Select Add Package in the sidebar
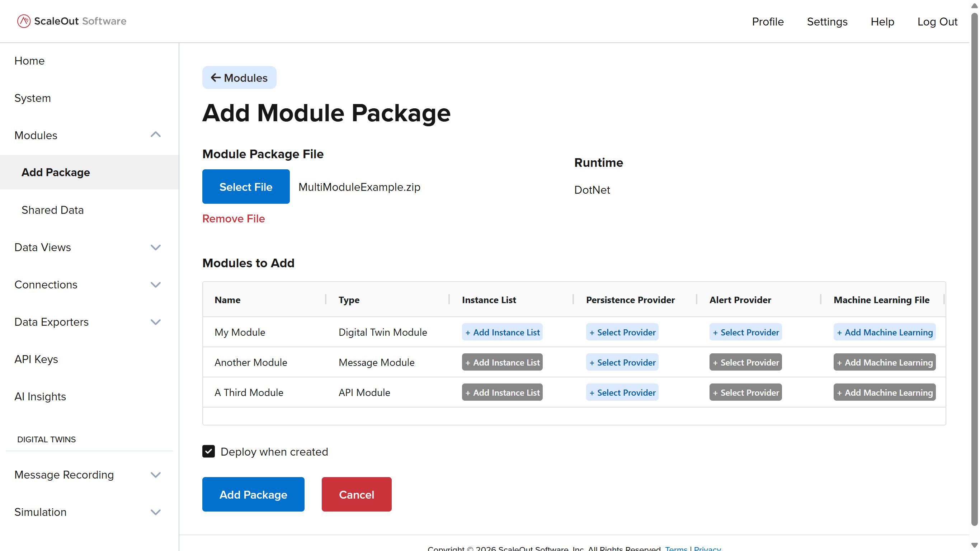The width and height of the screenshot is (980, 551). (89, 173)
